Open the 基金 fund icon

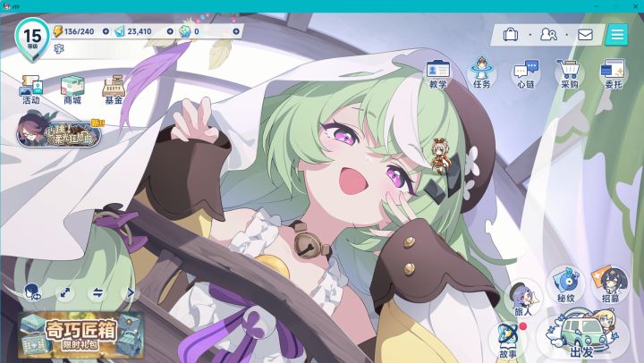pyautogui.click(x=114, y=89)
